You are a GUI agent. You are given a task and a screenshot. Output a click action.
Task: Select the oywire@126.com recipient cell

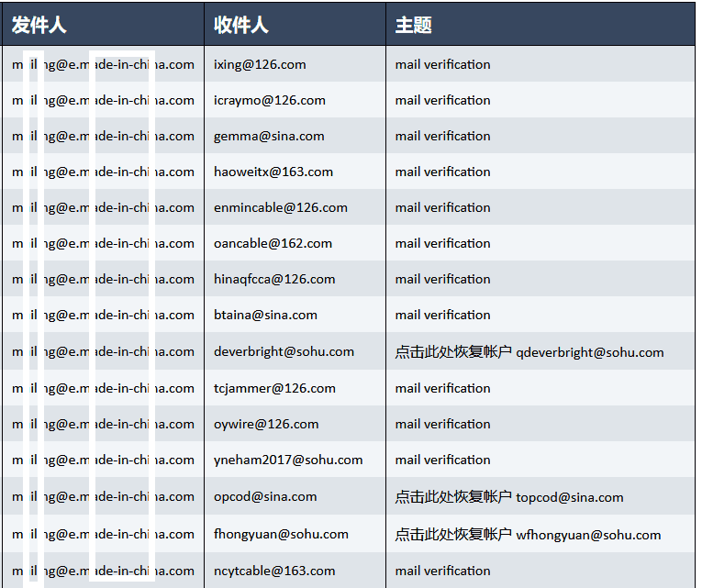point(266,424)
